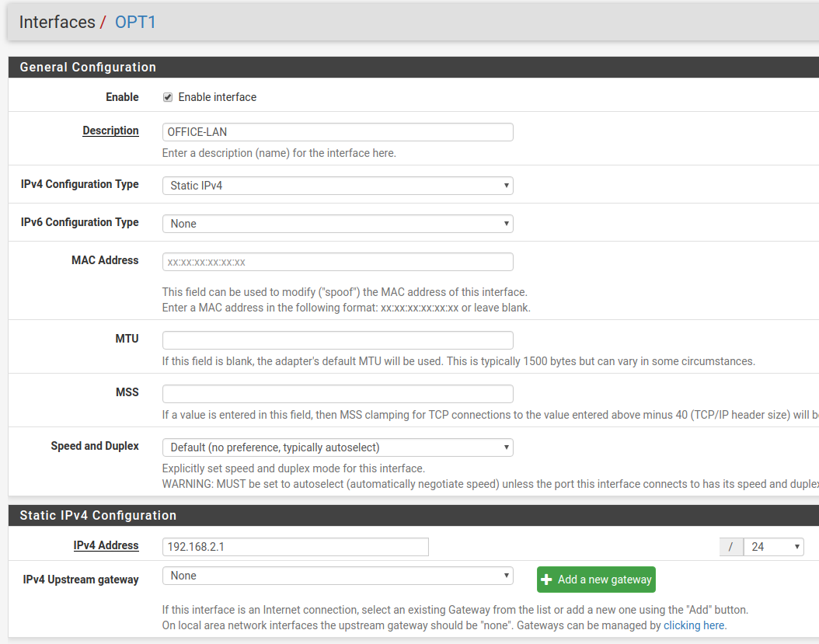Click the Interfaces breadcrumb

pos(57,22)
